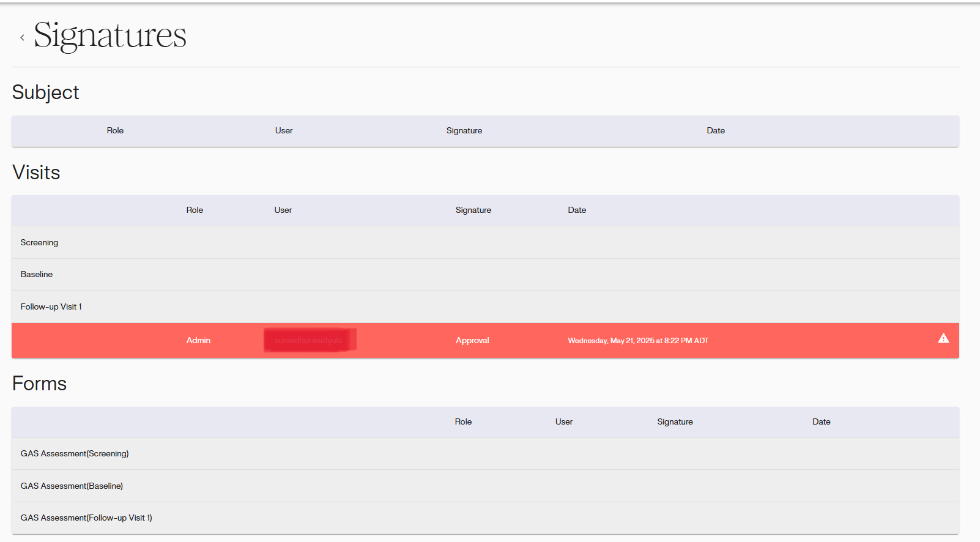
Task: Click the Admin role cell in red row
Action: click(x=198, y=341)
